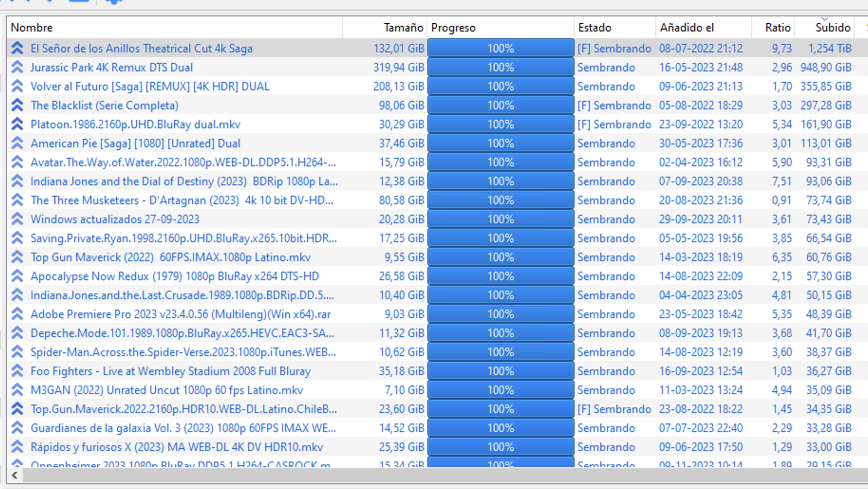The width and height of the screenshot is (868, 489).
Task: Select the Jurassic Park 4K Remux DTS Dual name
Action: click(112, 67)
